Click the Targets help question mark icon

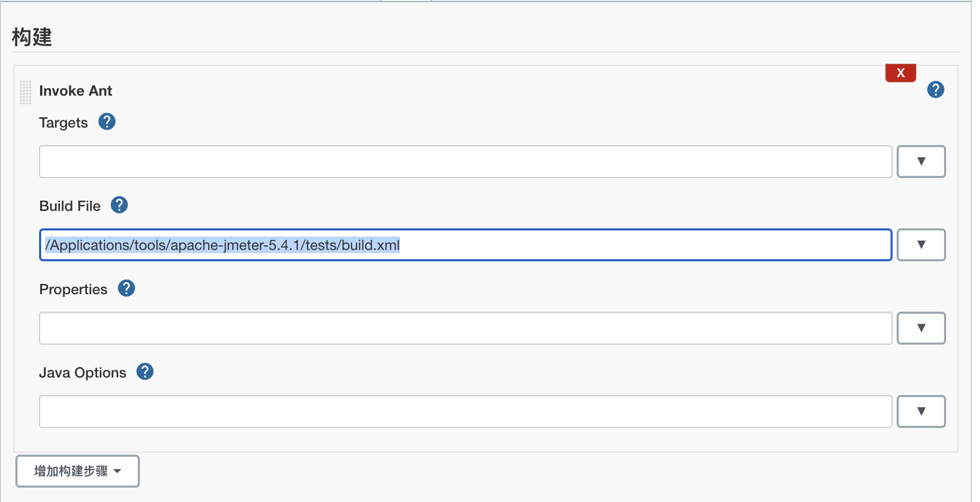pos(107,122)
